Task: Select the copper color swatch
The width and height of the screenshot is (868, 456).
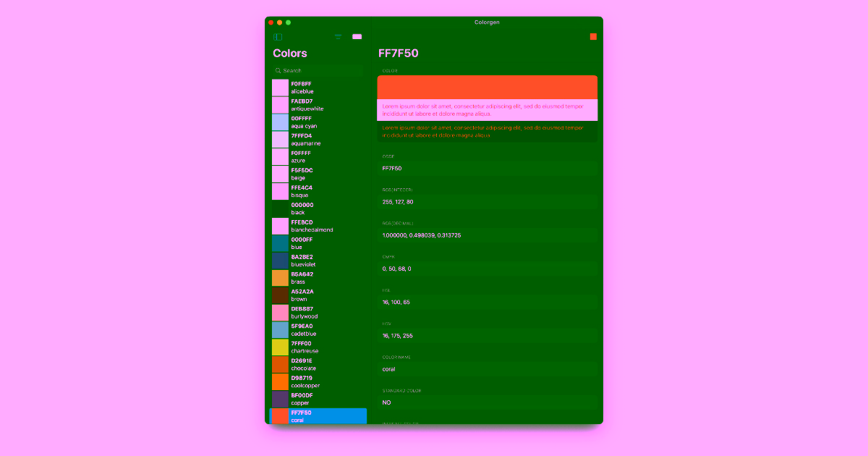Action: point(280,399)
